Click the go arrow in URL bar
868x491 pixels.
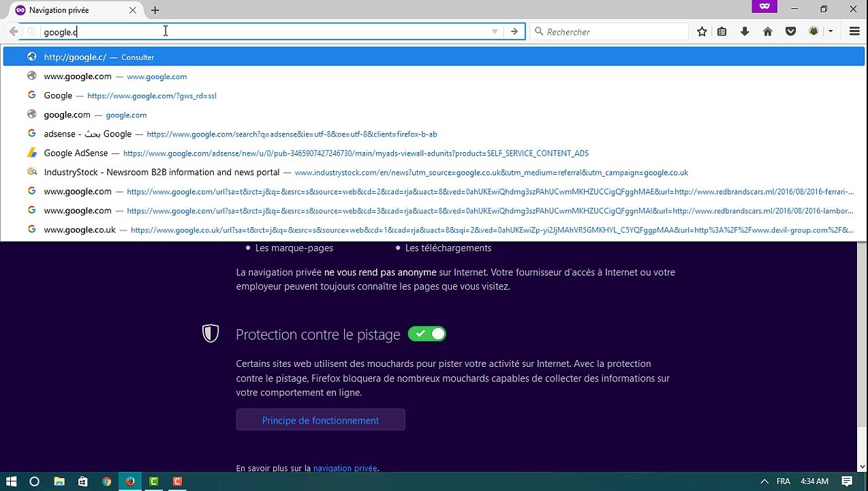click(x=514, y=31)
